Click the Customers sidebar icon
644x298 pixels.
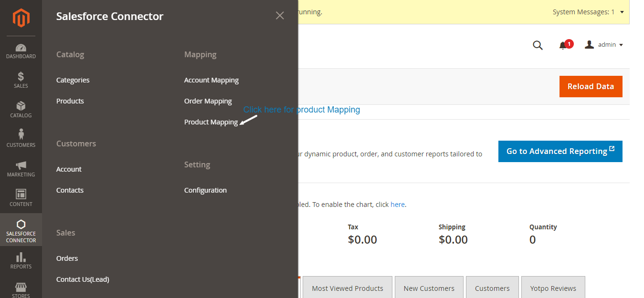click(x=21, y=138)
